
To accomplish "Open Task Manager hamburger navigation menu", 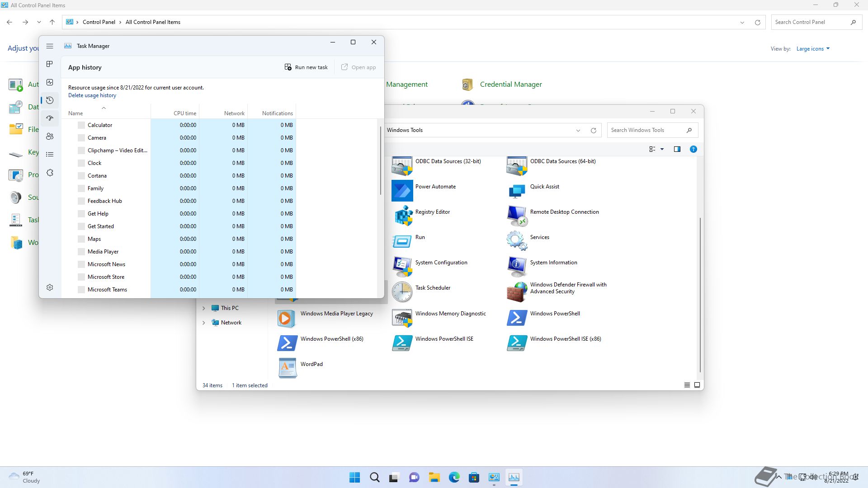I will click(50, 46).
